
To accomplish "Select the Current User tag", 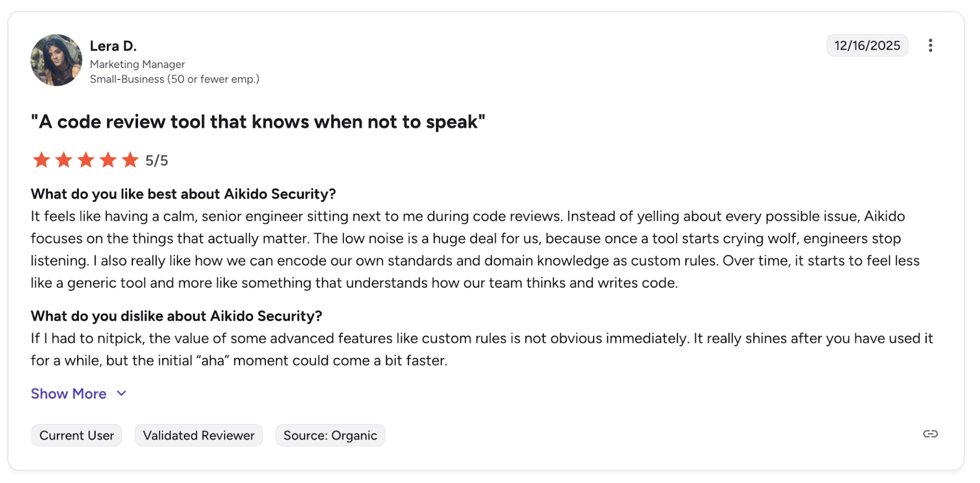I will click(x=76, y=435).
